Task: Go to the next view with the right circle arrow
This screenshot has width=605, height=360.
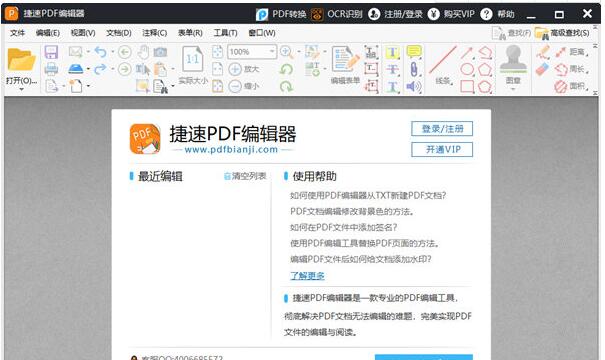Action: click(x=125, y=69)
